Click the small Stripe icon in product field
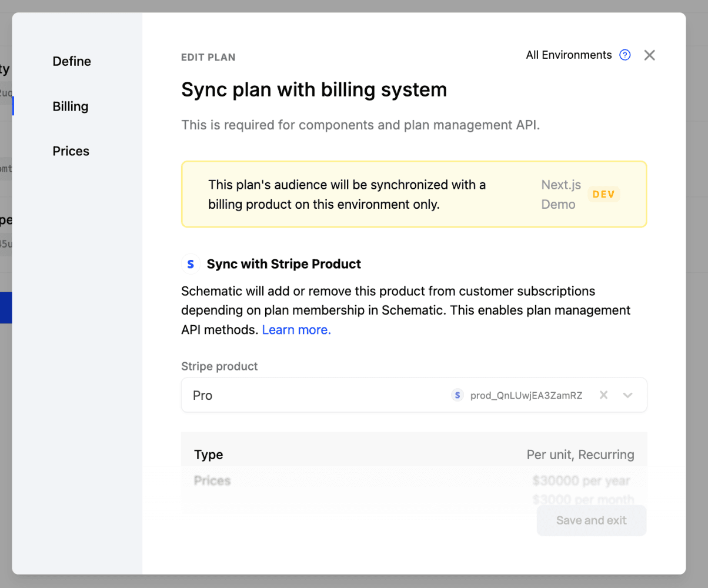Screen dimensions: 708x588 click(457, 395)
